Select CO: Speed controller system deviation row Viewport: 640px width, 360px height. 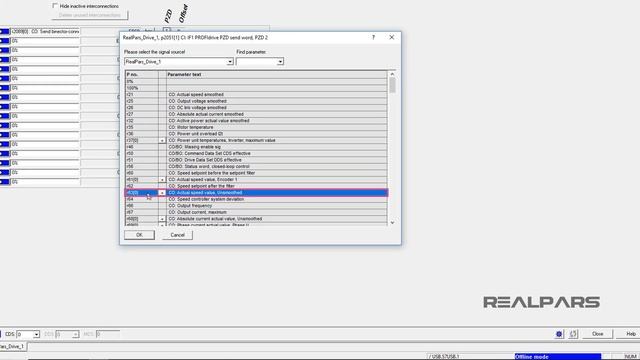256,199
